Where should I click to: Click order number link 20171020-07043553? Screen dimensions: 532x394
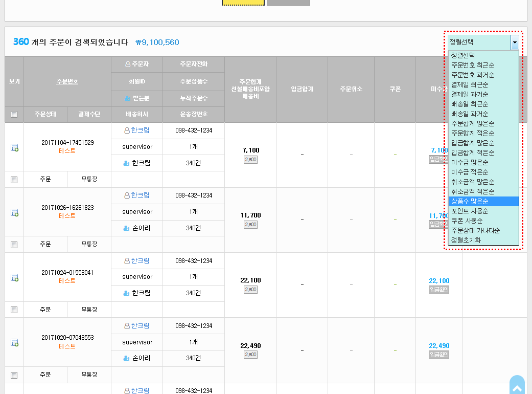(x=67, y=338)
